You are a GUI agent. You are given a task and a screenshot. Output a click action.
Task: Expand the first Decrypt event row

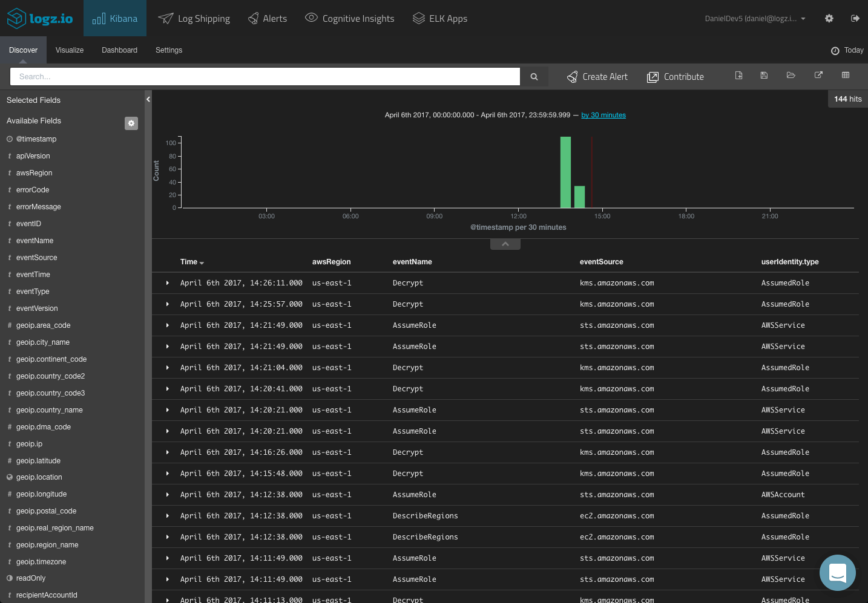click(x=167, y=282)
